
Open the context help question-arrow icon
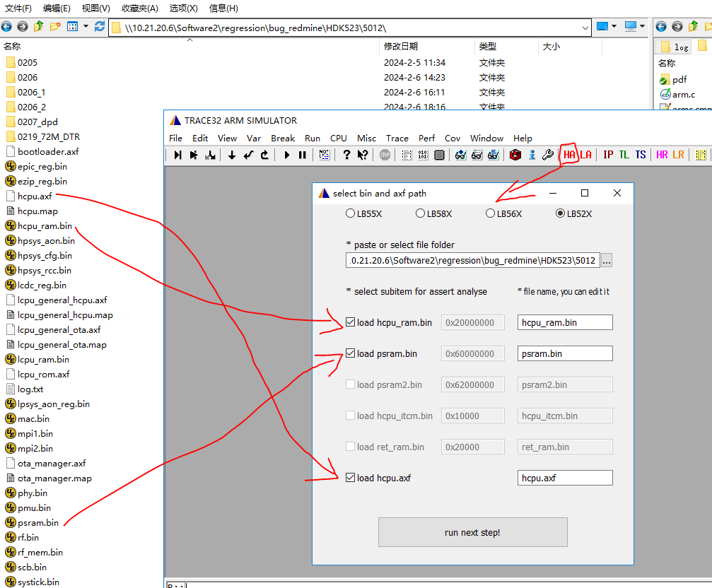point(363,155)
